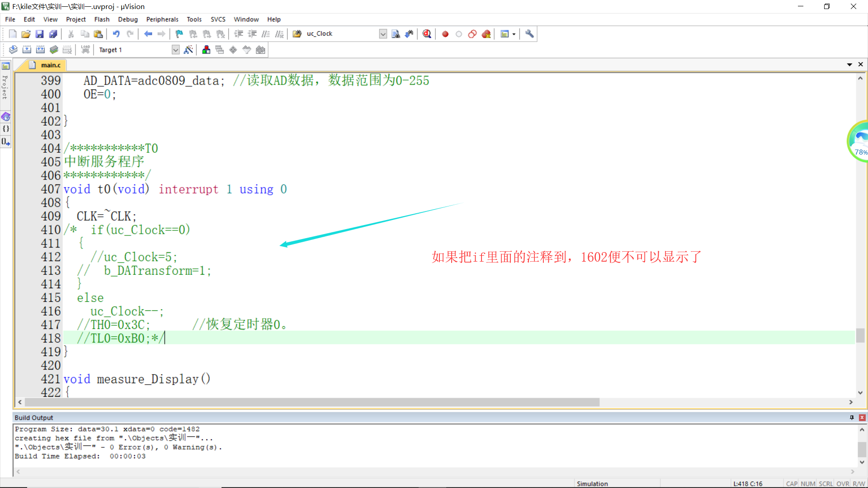This screenshot has width=868, height=488.
Task: Unindent the selected lines
Action: pos(252,34)
